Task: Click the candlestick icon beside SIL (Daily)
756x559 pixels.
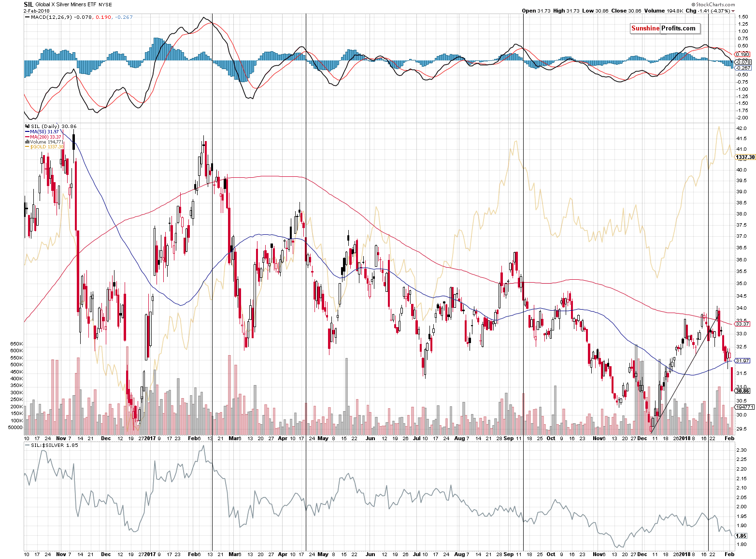Action: tap(27, 126)
